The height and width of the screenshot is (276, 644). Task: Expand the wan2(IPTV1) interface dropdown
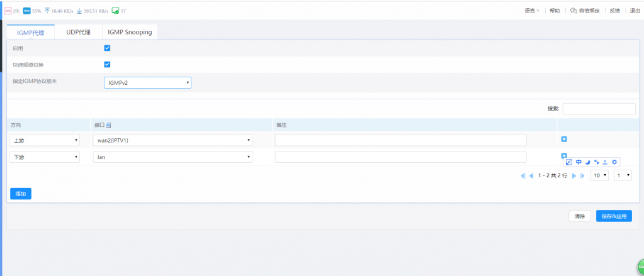click(x=172, y=140)
